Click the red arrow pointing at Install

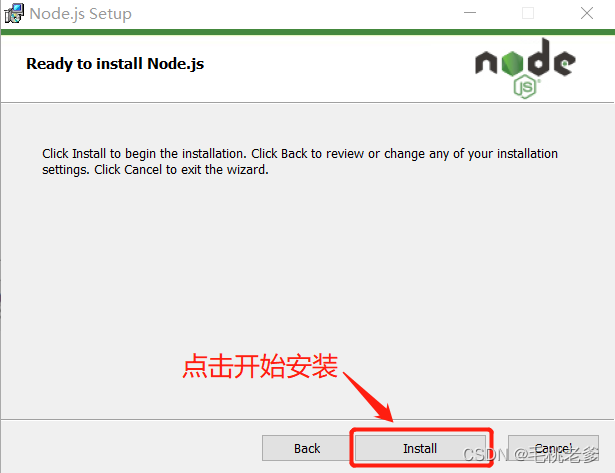coord(369,397)
